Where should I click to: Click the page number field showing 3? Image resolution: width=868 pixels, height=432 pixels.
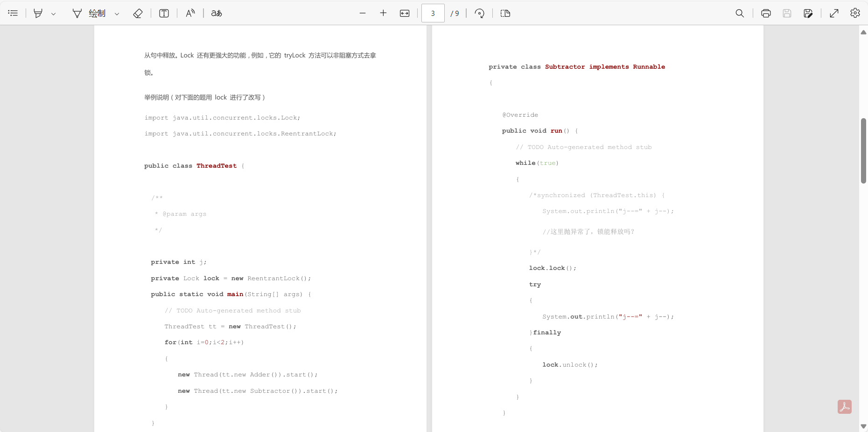tap(433, 13)
